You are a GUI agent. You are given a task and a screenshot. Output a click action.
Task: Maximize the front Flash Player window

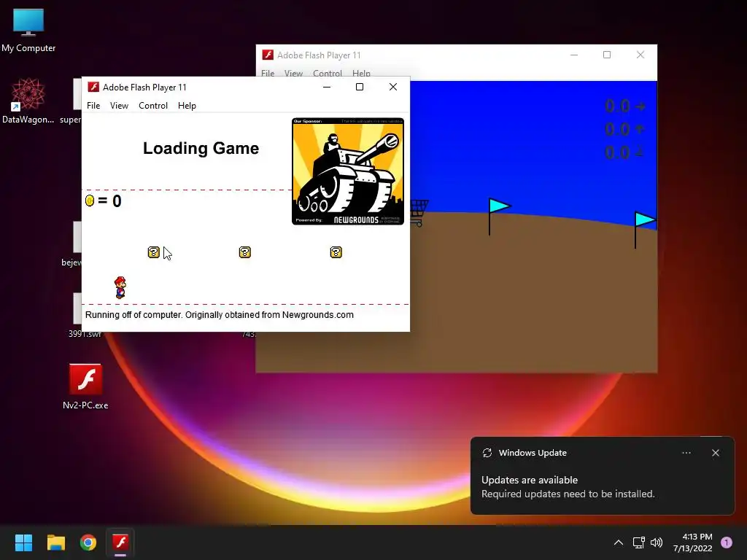point(360,87)
